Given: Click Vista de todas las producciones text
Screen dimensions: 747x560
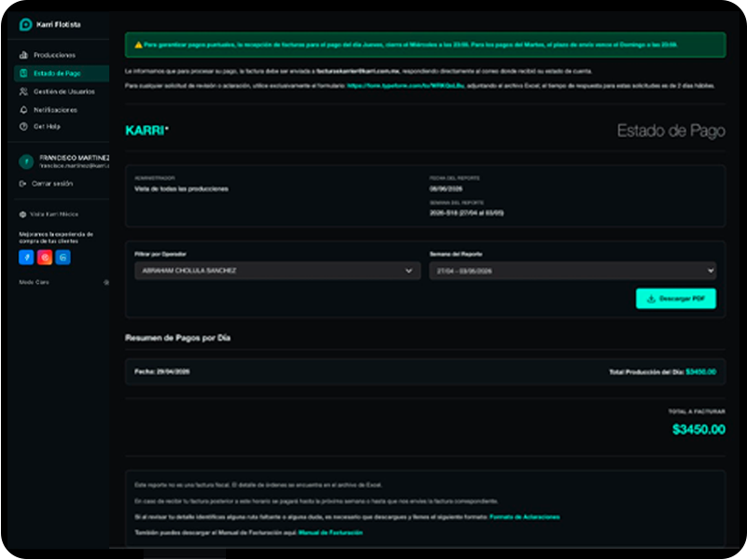Looking at the screenshot, I should point(181,189).
